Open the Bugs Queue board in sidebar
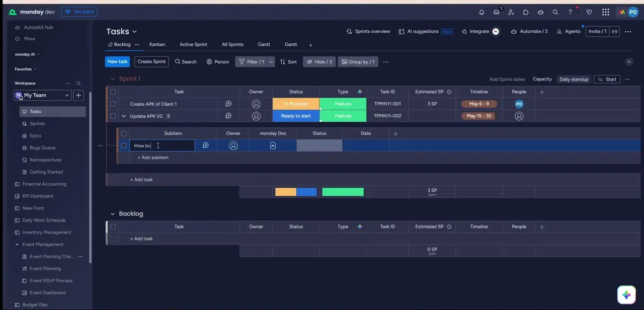This screenshot has width=644, height=310. [x=42, y=148]
